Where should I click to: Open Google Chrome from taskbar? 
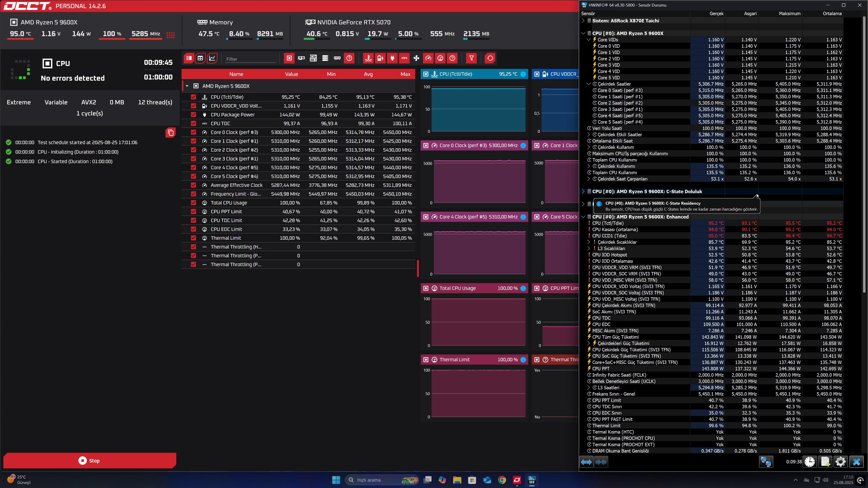click(x=502, y=480)
